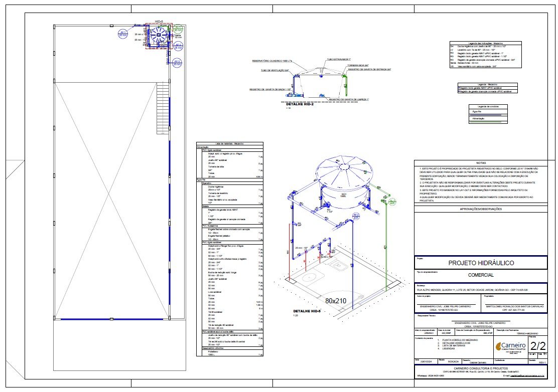Select the PROJETO HIDRÁULICO title text
The image size is (558, 392).
click(481, 263)
